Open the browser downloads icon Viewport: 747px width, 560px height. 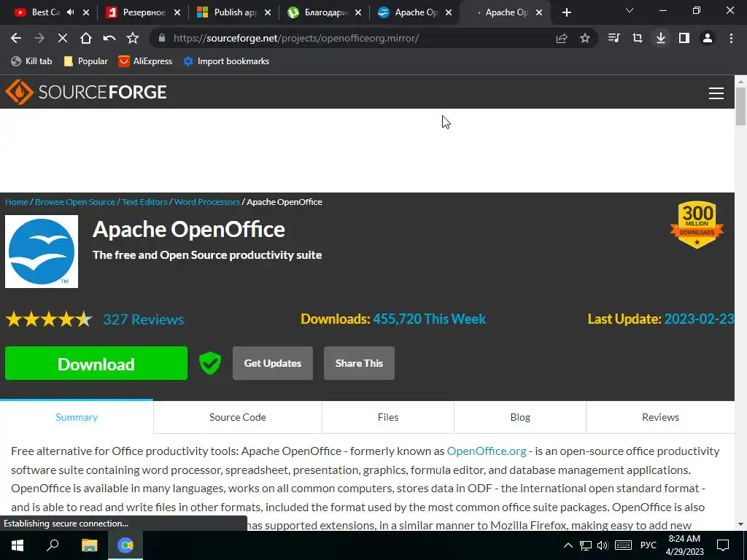click(x=661, y=38)
